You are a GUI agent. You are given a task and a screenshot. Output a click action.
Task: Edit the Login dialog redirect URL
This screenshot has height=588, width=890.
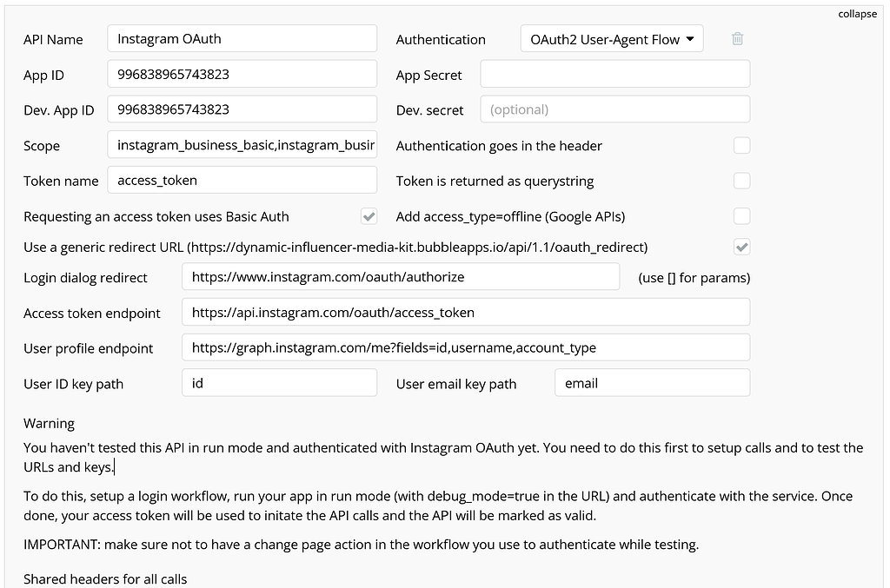[401, 277]
